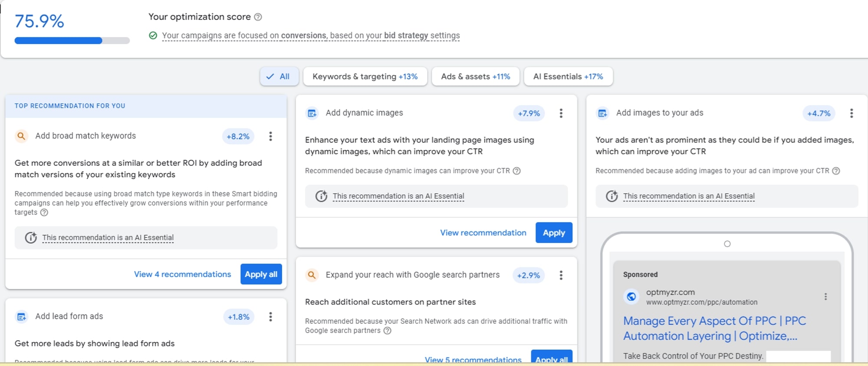Click help icon after dynamic images CTR text

pos(516,171)
